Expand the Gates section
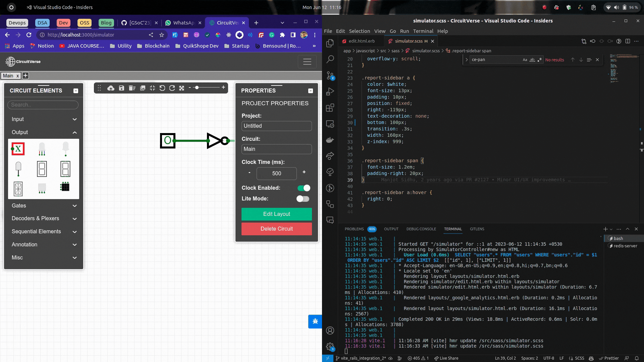644x362 pixels. pos(43,206)
